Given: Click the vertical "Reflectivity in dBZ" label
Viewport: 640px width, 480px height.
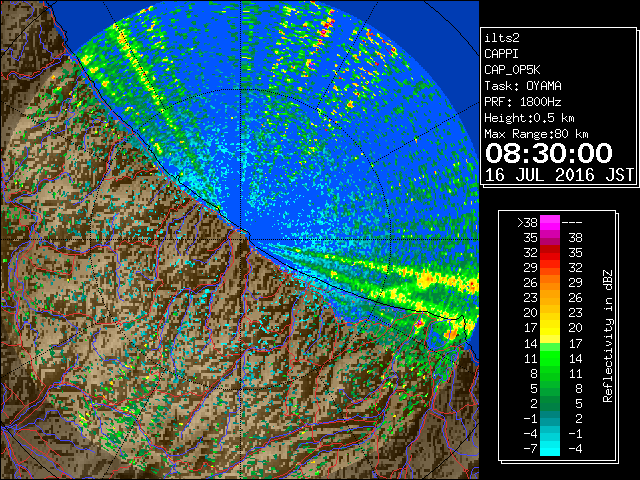Looking at the screenshot, I should click(x=607, y=336).
